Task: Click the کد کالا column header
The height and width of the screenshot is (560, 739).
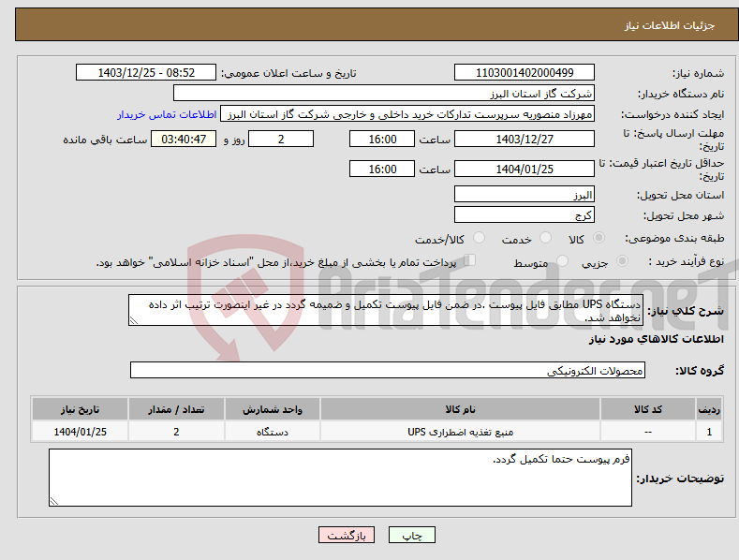Action: pos(648,409)
